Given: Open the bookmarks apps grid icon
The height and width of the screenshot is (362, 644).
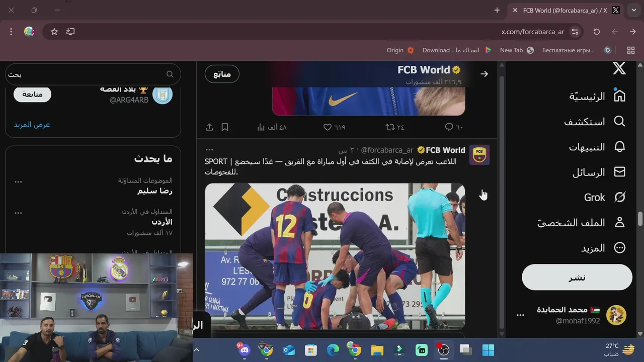Looking at the screenshot, I should (631, 50).
